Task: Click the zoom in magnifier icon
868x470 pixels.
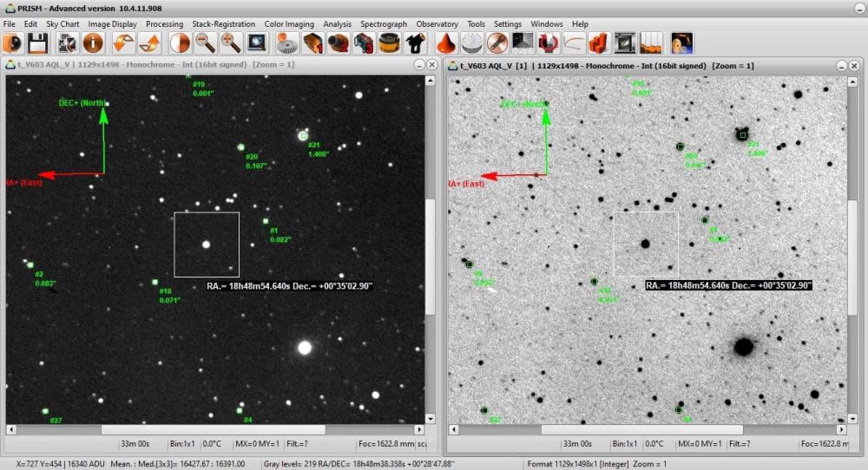Action: pos(230,42)
